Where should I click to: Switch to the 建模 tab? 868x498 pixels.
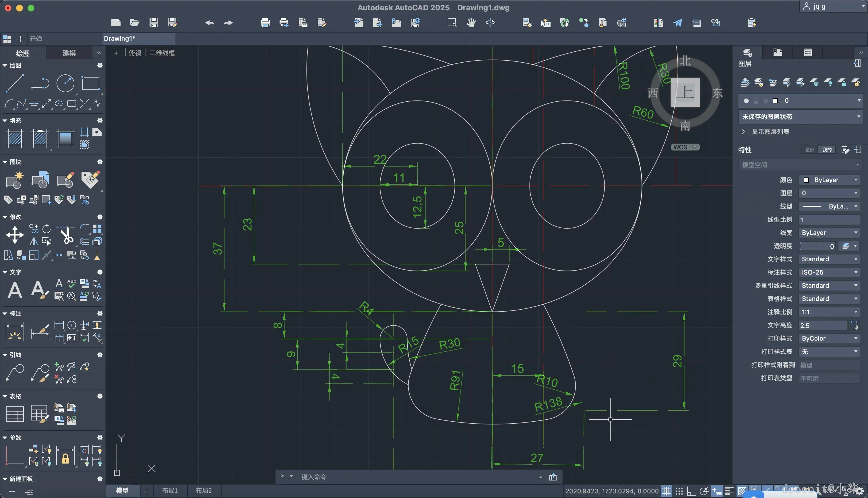(69, 53)
